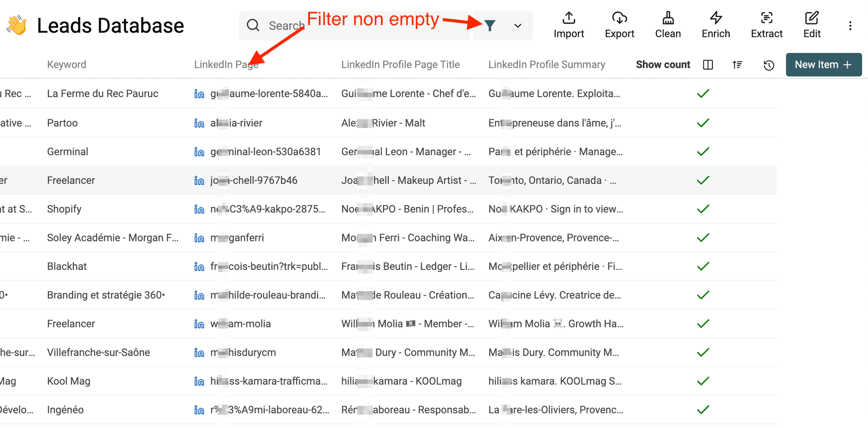Open the three-dot more options menu
Viewport: 868px width, 428px height.
coord(850,26)
